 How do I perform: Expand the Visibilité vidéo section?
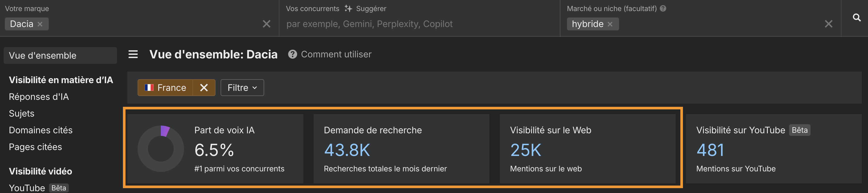(40, 171)
